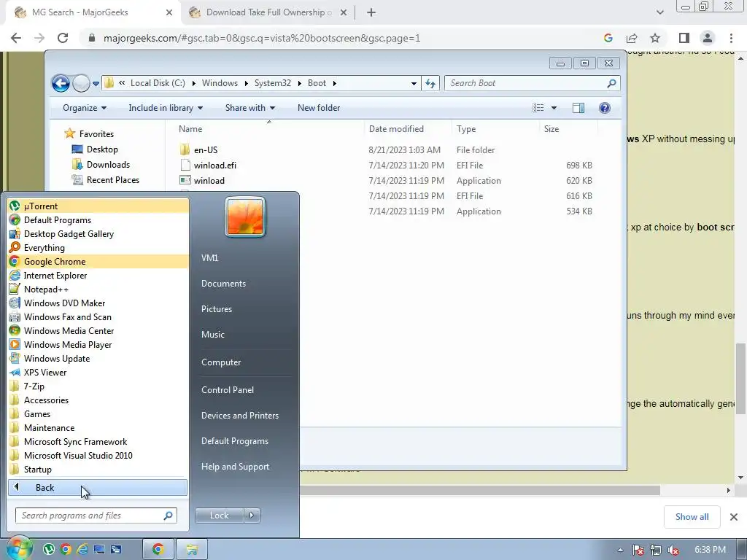Open Explorer help with the question mark icon
Image resolution: width=747 pixels, height=560 pixels.
click(605, 108)
